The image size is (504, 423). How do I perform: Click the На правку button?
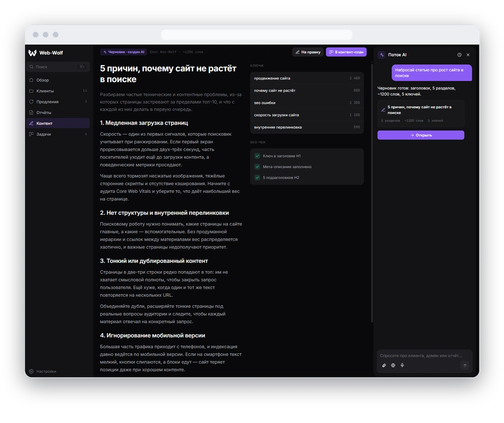point(308,52)
